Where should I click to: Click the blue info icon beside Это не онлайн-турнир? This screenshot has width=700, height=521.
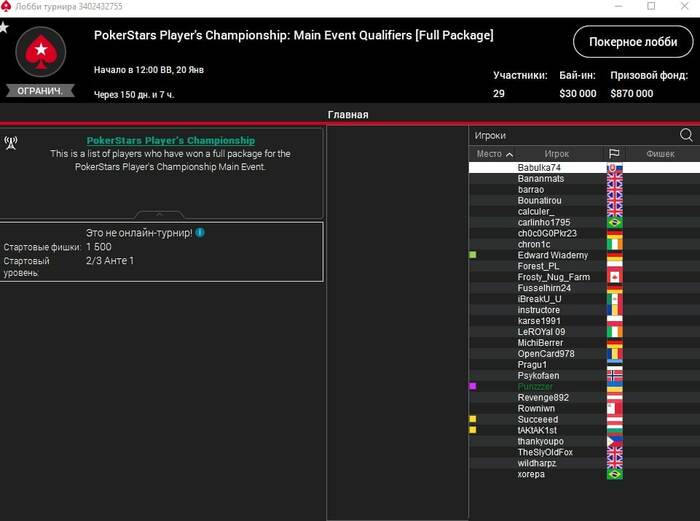click(x=200, y=233)
